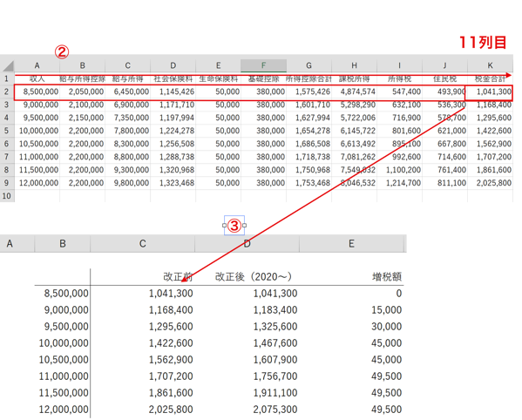This screenshot has height=420, width=522.
Task: Select cell with value 5,298,290
Action: pos(354,105)
